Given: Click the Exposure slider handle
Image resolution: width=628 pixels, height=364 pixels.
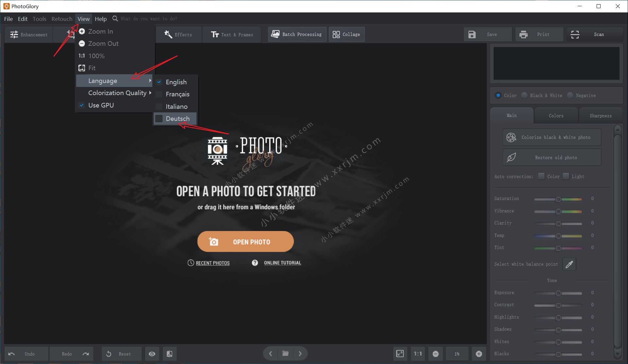Looking at the screenshot, I should point(558,293).
